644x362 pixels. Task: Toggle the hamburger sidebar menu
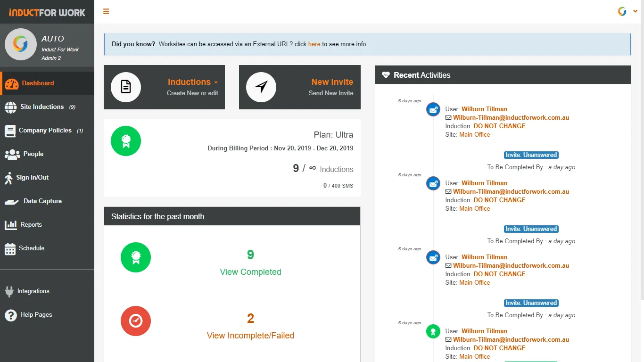pos(106,11)
